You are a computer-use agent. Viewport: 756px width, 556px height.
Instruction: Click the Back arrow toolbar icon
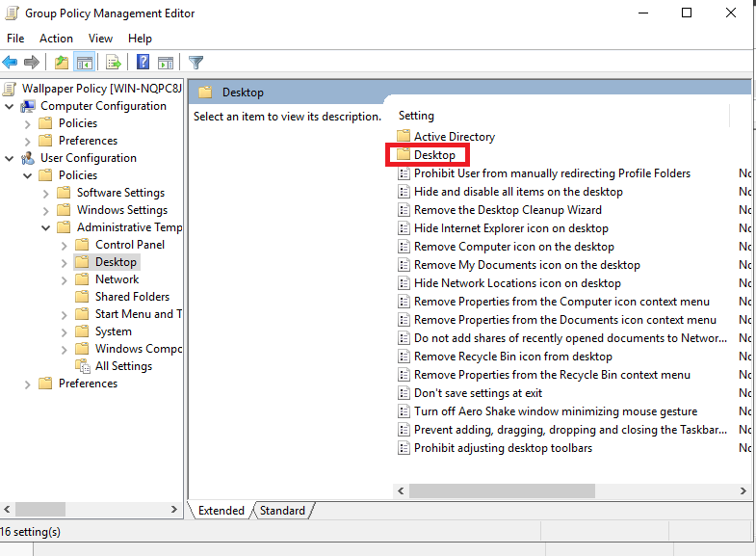10,63
